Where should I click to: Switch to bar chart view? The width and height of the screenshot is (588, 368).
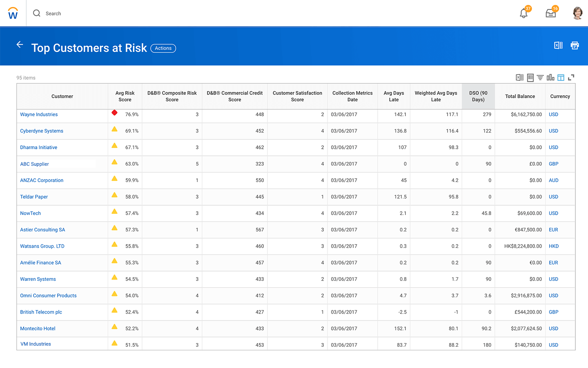coord(550,77)
